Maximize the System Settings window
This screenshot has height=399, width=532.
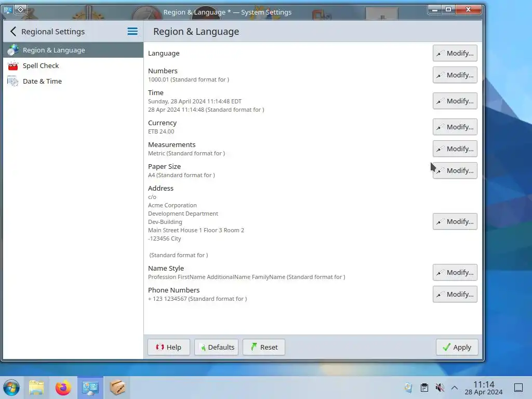point(448,9)
